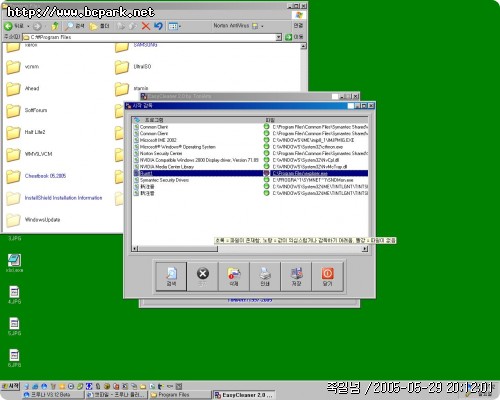Click the blue undo arrow in the Explorer toolbar

(158, 26)
